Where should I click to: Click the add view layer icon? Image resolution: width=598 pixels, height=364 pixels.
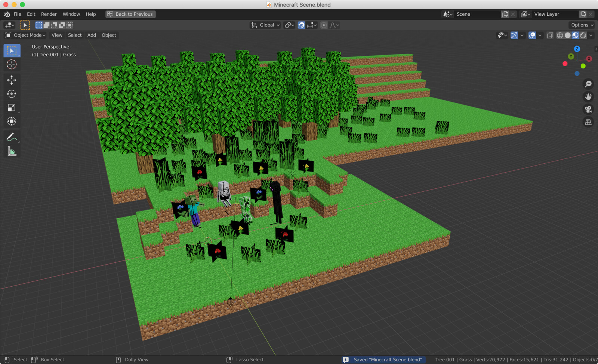point(583,14)
